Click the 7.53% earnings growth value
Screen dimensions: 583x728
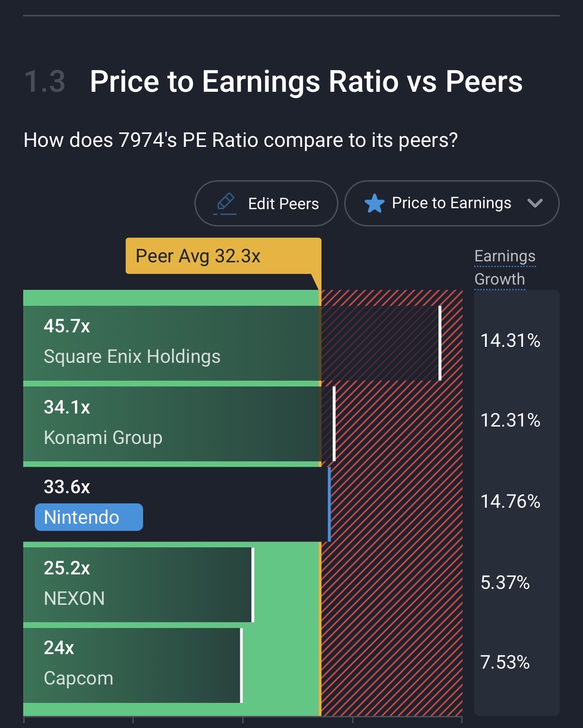[505, 662]
